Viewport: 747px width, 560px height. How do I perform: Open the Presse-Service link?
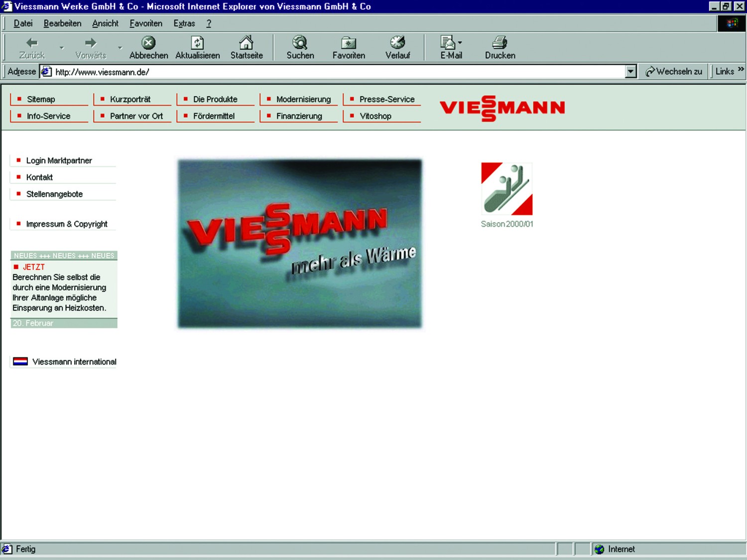[x=387, y=99]
